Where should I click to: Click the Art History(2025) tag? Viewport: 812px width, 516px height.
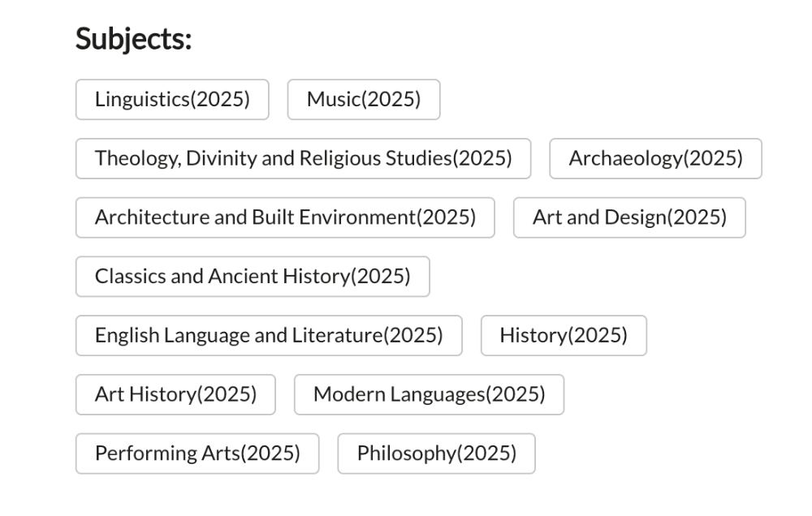click(x=175, y=395)
